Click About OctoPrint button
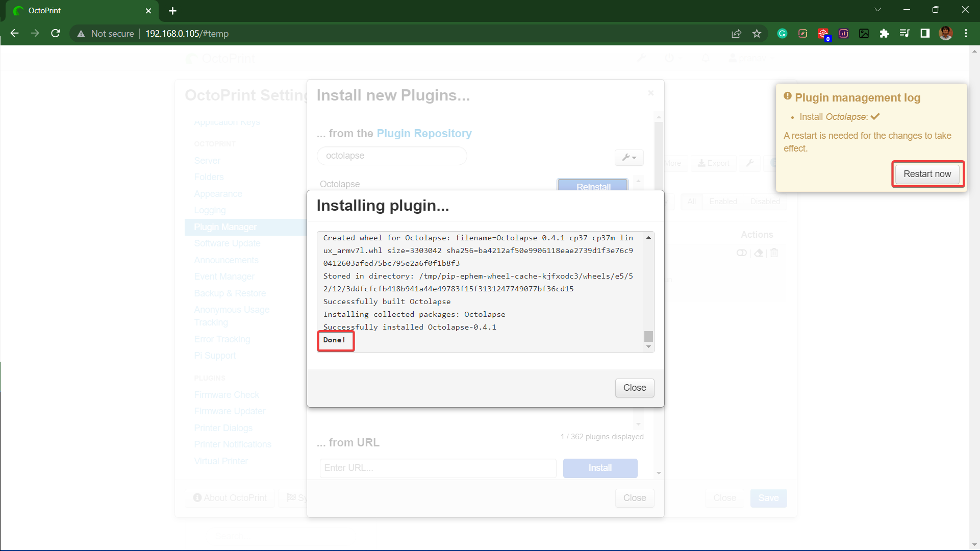 [x=230, y=498]
